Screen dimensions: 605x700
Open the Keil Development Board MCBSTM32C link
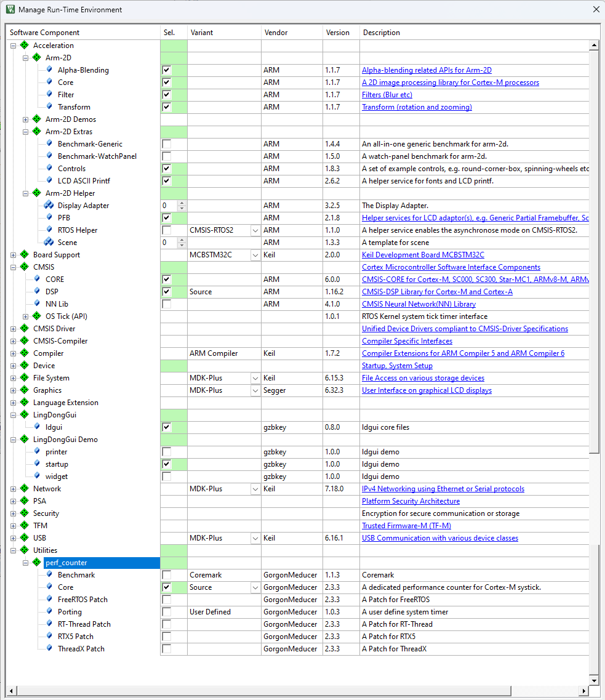[423, 254]
